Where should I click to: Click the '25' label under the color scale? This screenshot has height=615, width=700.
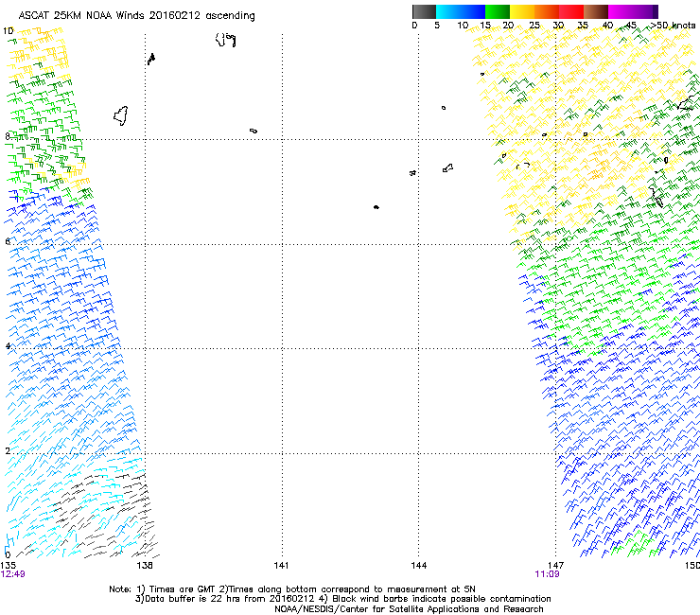tap(534, 26)
